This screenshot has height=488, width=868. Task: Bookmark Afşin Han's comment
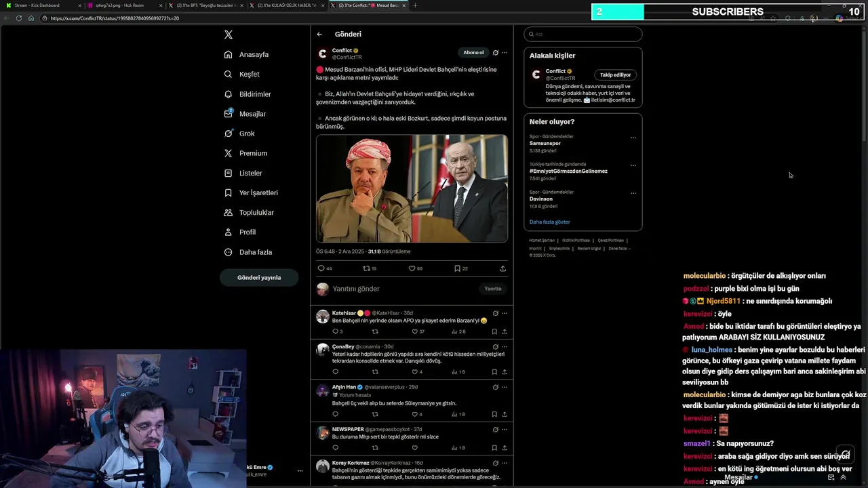[x=494, y=414]
